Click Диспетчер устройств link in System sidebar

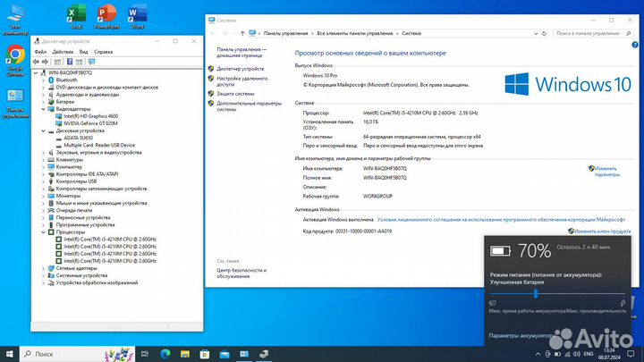coord(241,69)
